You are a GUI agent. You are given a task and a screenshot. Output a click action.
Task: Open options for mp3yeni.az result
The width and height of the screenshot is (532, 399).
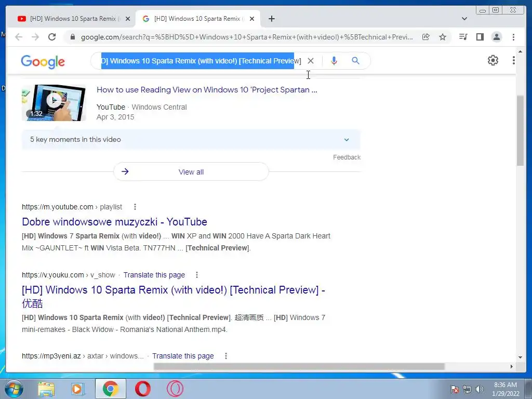coord(225,356)
